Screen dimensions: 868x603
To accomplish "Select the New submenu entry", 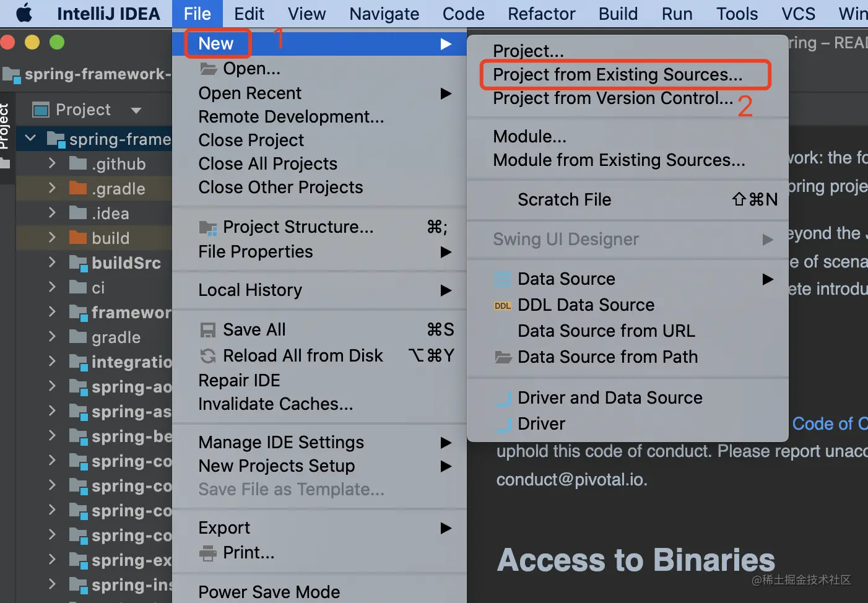I will click(x=319, y=43).
